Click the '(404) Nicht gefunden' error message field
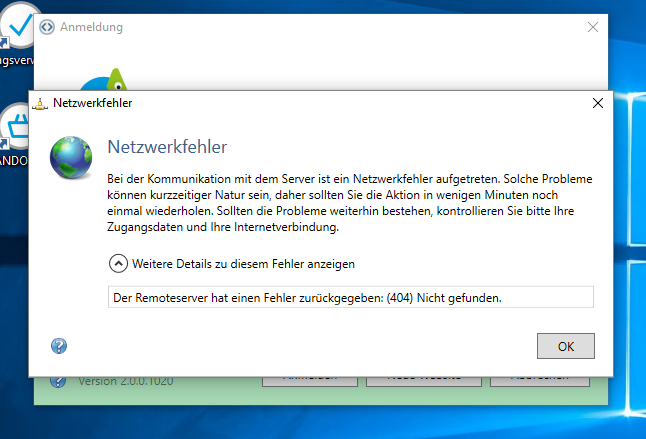The height and width of the screenshot is (439, 646). click(x=350, y=297)
